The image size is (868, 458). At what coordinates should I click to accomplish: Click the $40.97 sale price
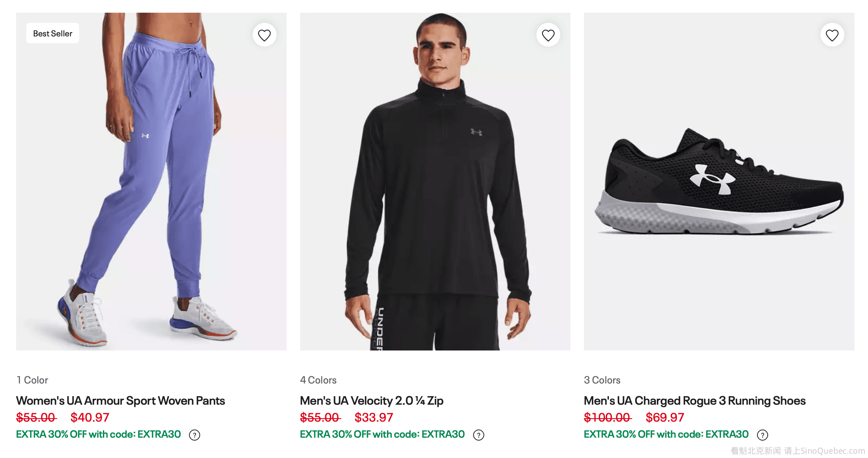[x=90, y=417]
